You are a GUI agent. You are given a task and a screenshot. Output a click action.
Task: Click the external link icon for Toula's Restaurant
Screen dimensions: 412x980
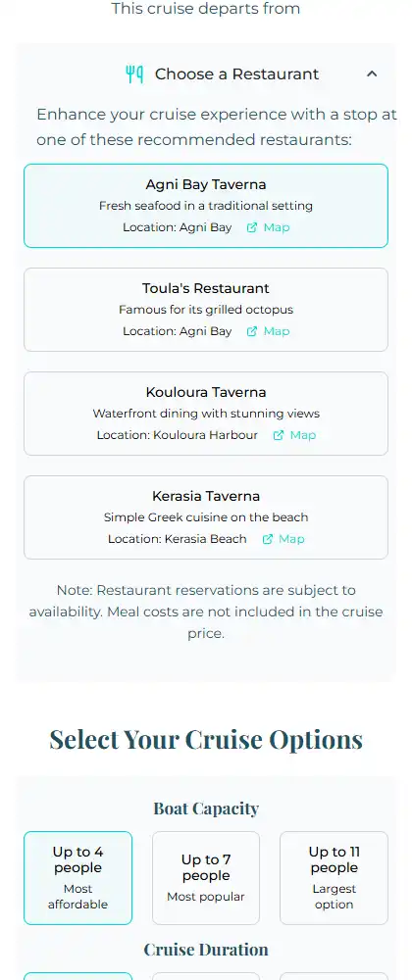tap(251, 331)
